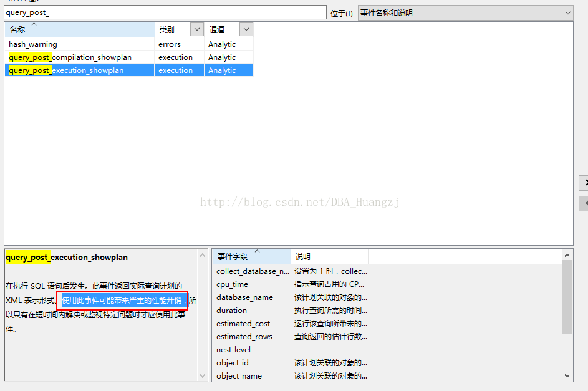Screen dimensions: 588x391
Task: Select the hash_warning event row
Action: (x=129, y=44)
